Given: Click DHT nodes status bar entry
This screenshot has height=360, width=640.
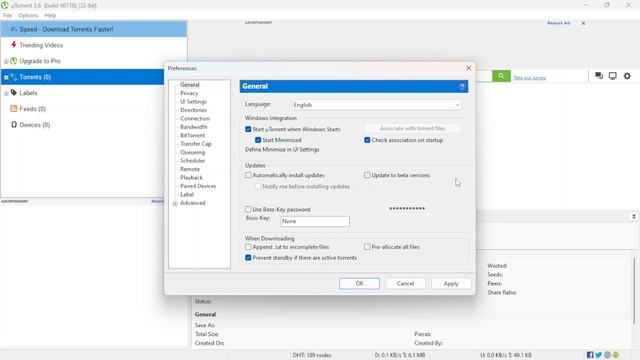Looking at the screenshot, I should (x=312, y=355).
